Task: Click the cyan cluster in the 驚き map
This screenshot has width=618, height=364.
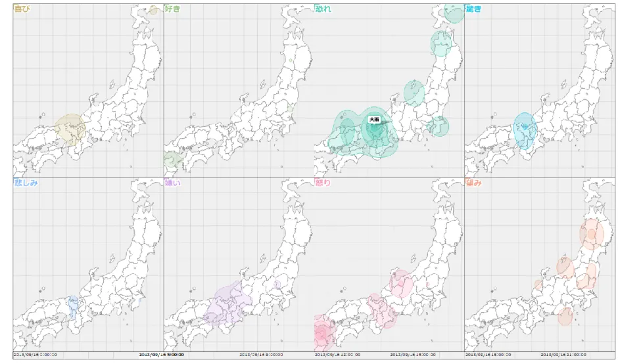Action: 525,131
